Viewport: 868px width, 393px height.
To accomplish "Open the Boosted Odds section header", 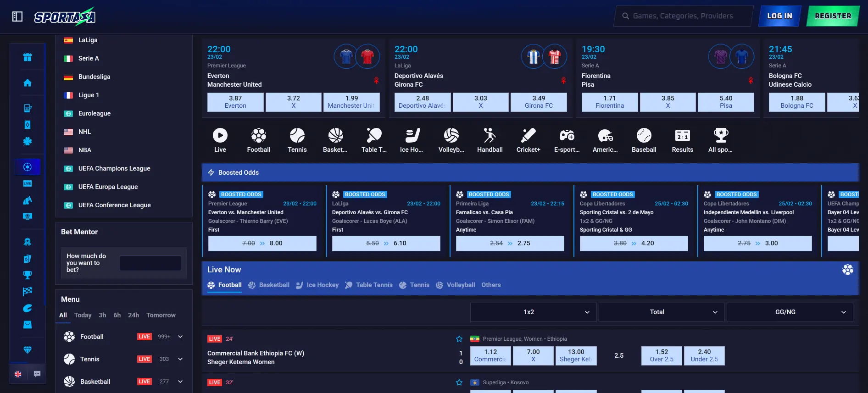I will (530, 172).
